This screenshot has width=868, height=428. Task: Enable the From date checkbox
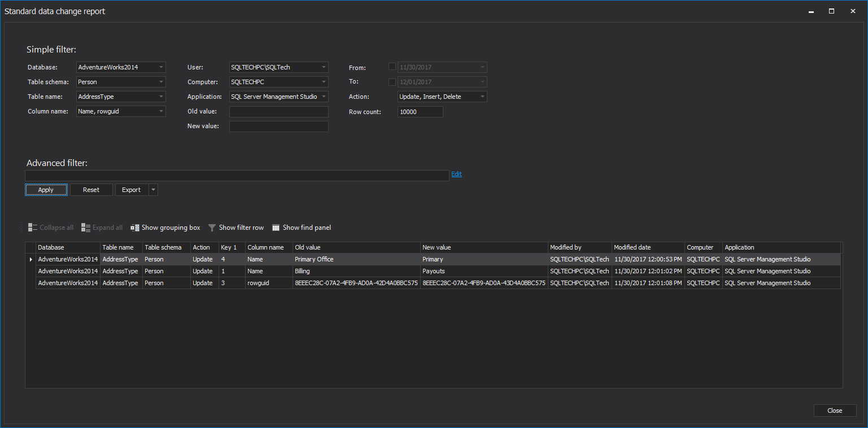pos(392,67)
